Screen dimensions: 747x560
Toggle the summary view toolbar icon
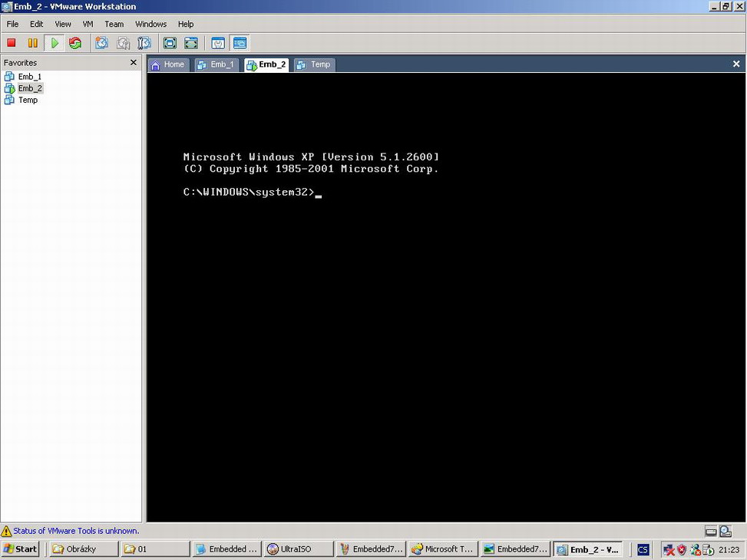pyautogui.click(x=218, y=43)
